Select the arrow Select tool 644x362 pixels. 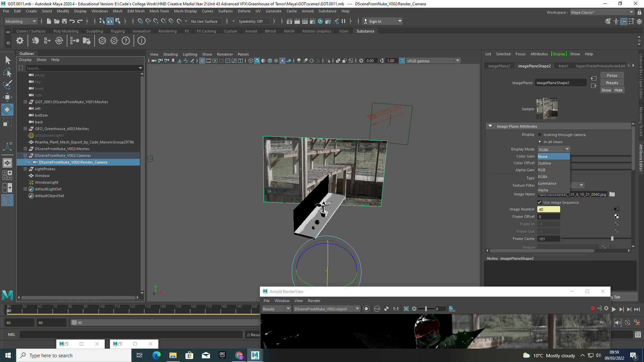click(7, 60)
